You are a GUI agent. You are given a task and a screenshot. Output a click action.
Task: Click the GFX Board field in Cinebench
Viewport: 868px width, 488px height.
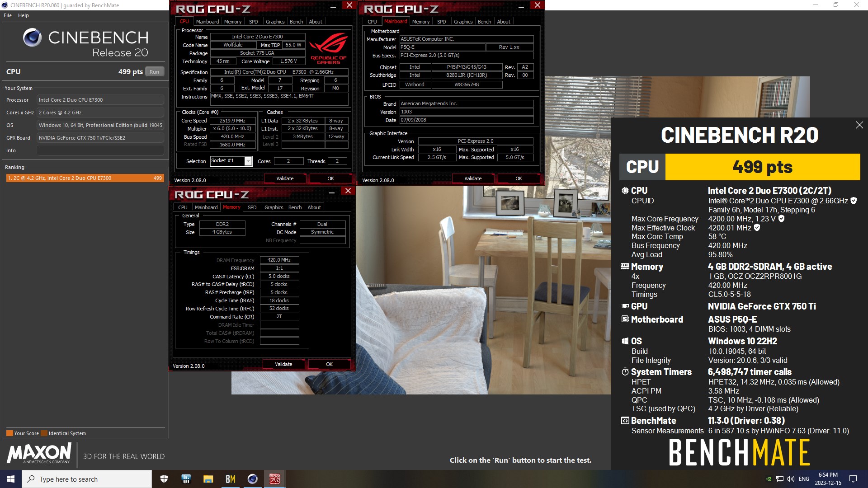tap(100, 138)
